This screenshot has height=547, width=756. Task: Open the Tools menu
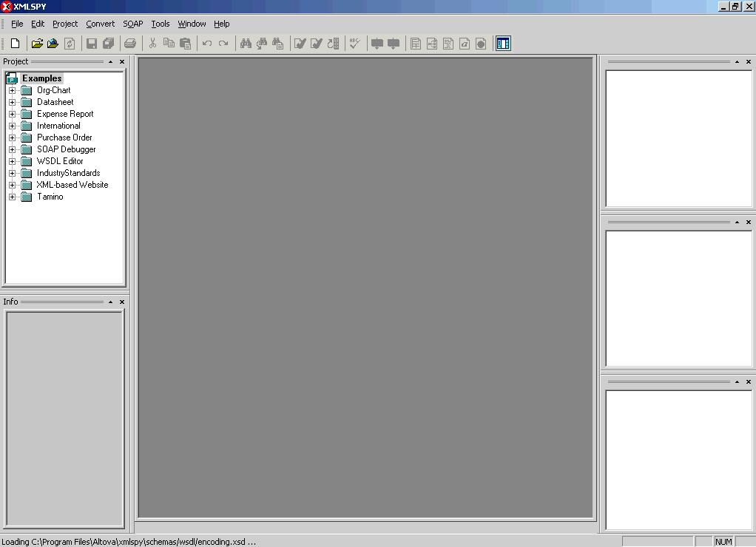click(x=161, y=24)
